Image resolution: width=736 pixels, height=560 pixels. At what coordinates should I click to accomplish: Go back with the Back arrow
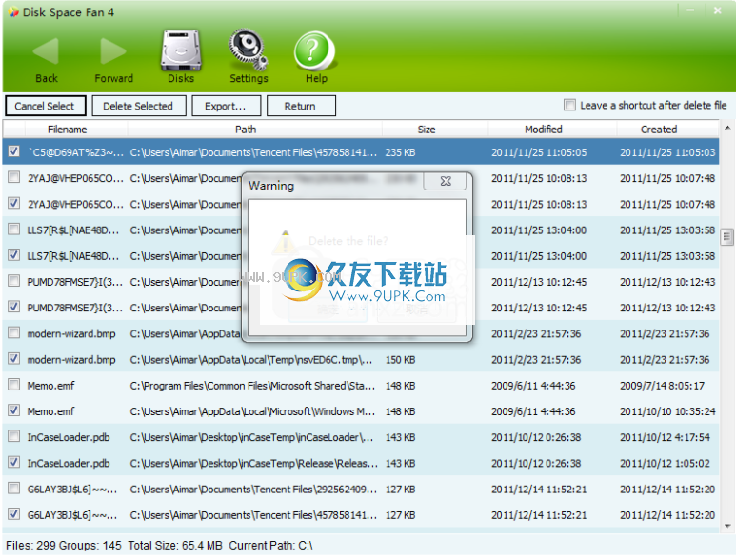click(46, 59)
